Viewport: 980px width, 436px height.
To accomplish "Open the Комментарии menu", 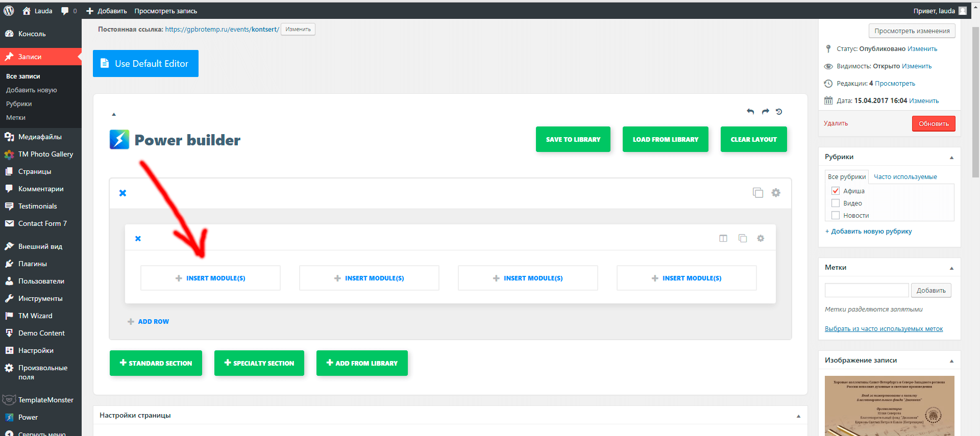I will 41,189.
